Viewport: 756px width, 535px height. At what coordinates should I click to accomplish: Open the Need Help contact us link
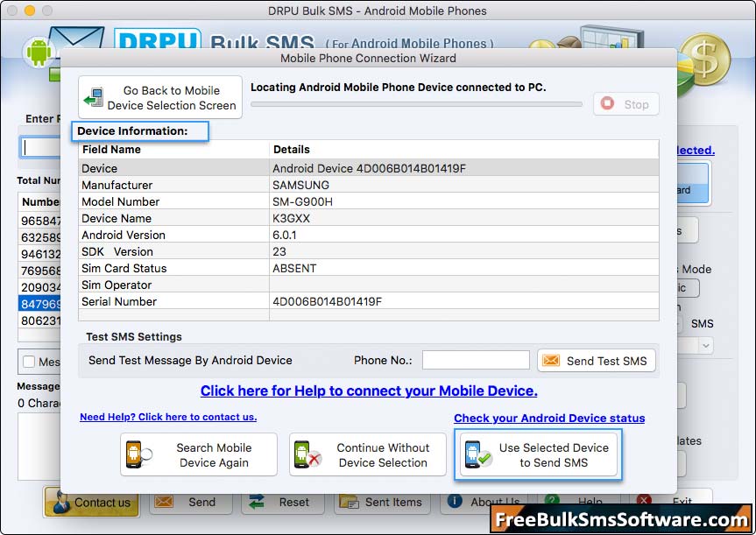(x=168, y=417)
